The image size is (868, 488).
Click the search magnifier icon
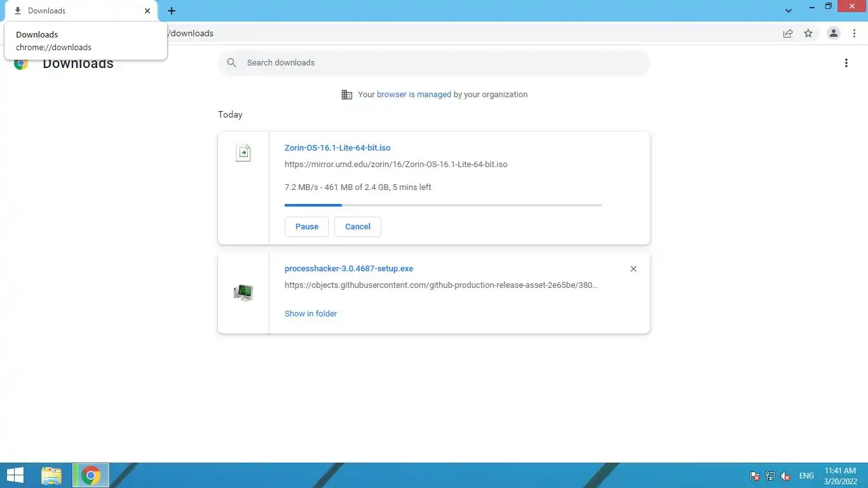232,62
